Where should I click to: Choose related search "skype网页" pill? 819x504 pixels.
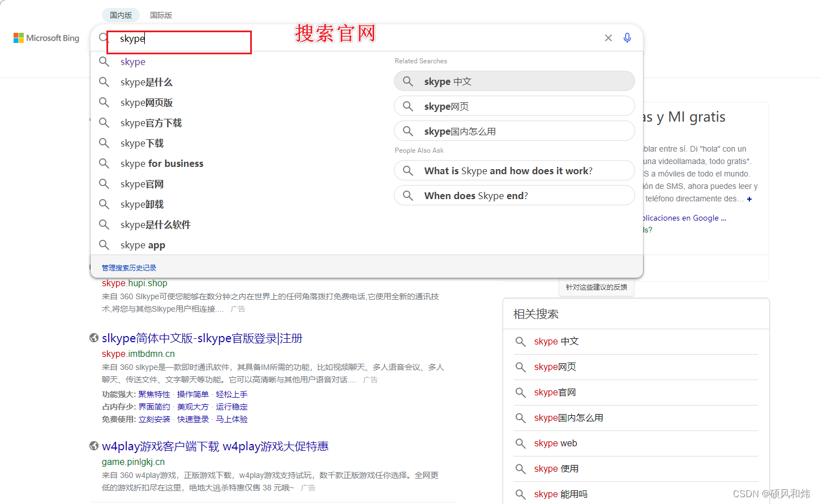coord(514,106)
